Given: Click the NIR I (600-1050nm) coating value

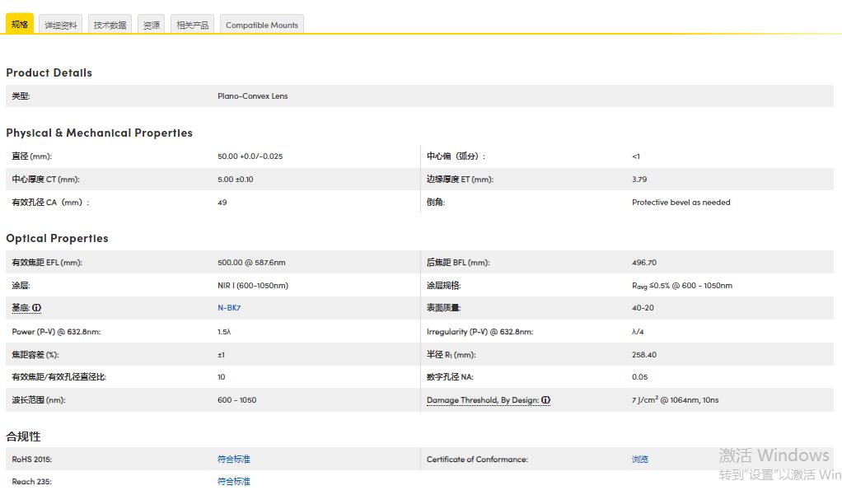Looking at the screenshot, I should pos(253,286).
